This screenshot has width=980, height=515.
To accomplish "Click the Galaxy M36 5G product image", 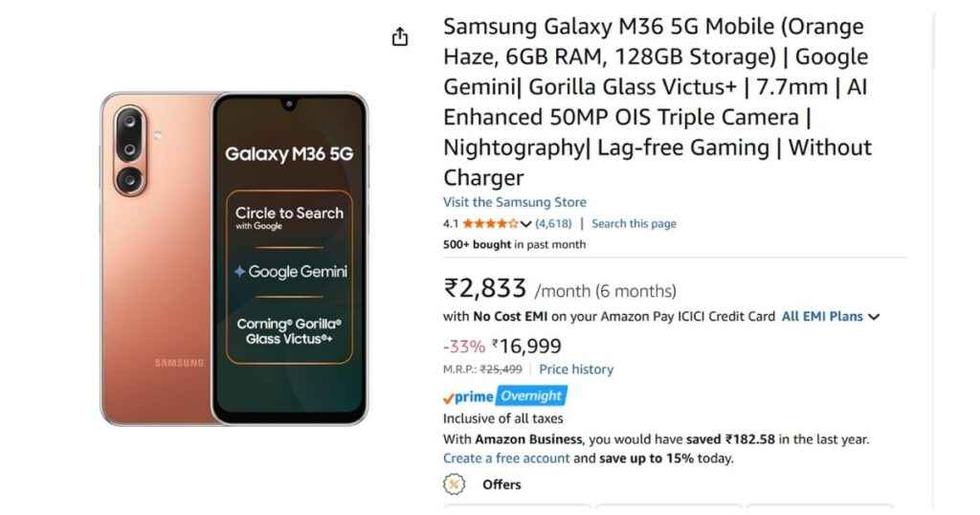I will coord(234,258).
